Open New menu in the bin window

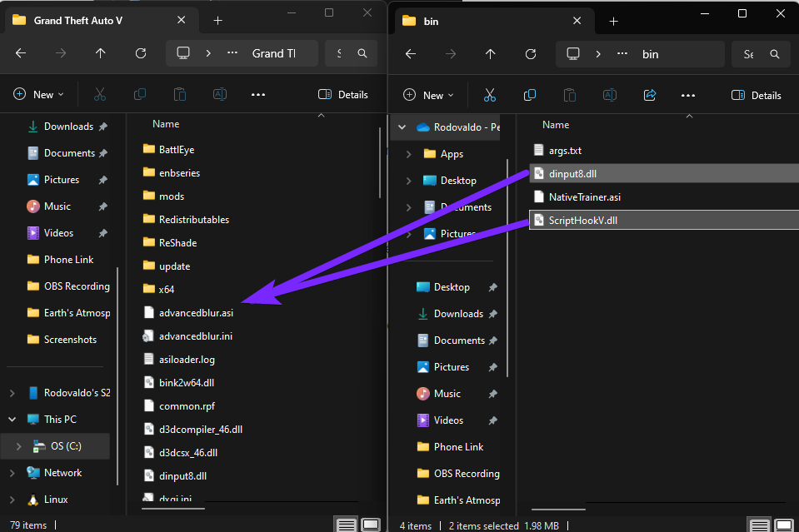pyautogui.click(x=428, y=95)
